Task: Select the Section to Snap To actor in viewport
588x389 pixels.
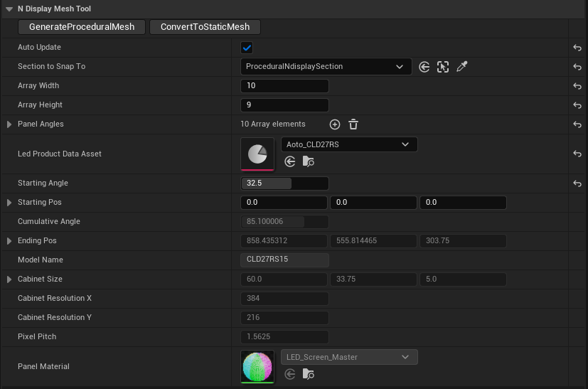Action: (443, 67)
